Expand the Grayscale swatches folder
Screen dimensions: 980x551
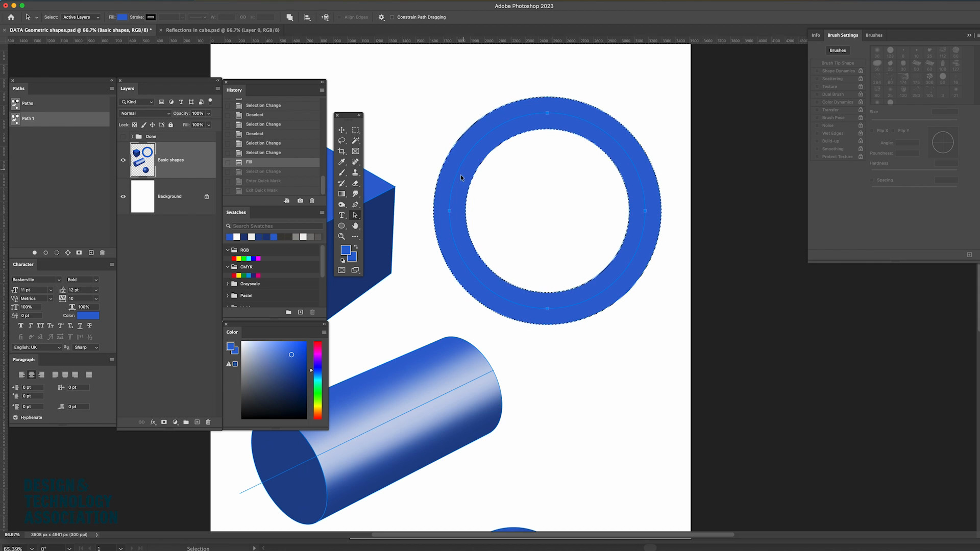[x=228, y=284]
